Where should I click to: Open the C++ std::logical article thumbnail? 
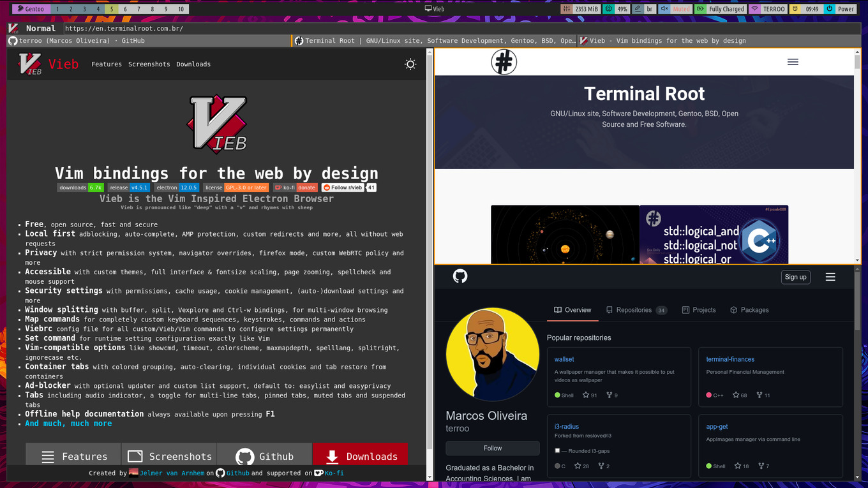(x=714, y=234)
